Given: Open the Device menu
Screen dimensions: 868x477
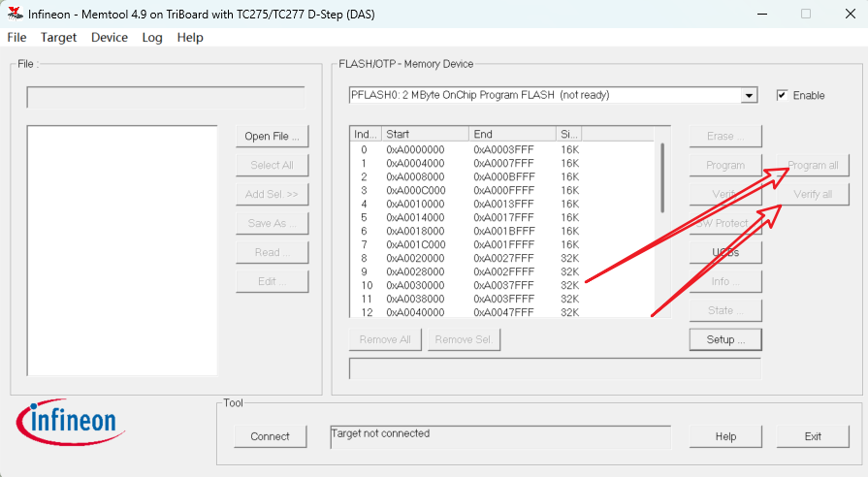Looking at the screenshot, I should 109,38.
